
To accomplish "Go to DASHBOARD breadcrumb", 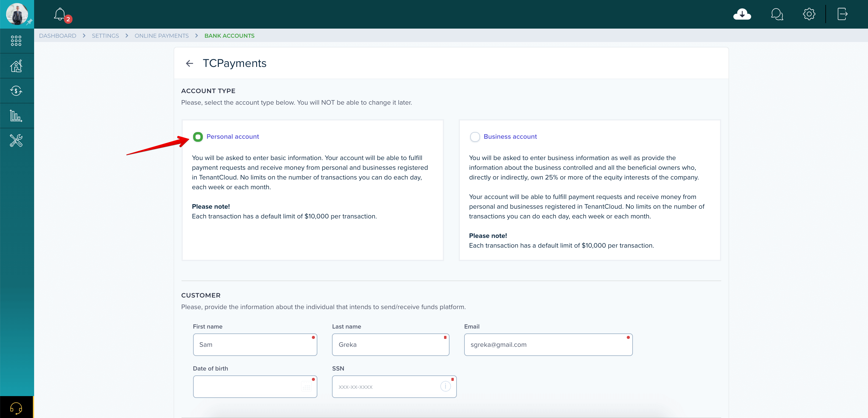I will (58, 36).
